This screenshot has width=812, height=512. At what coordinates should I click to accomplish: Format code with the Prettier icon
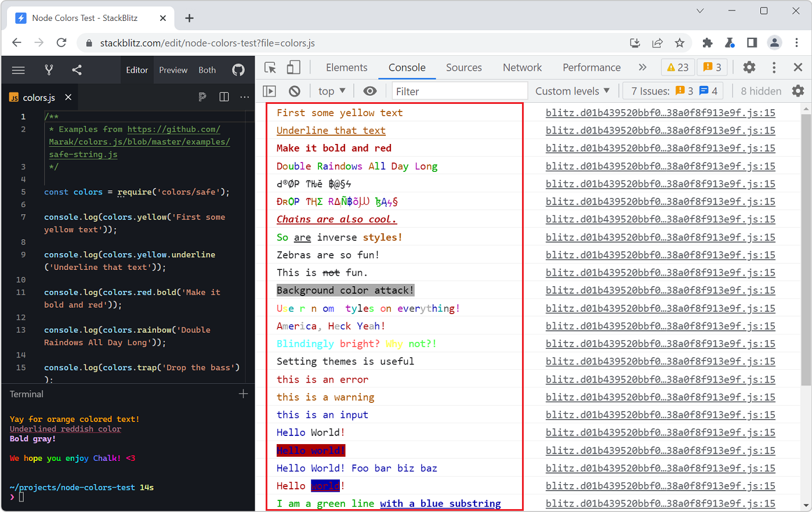(202, 96)
